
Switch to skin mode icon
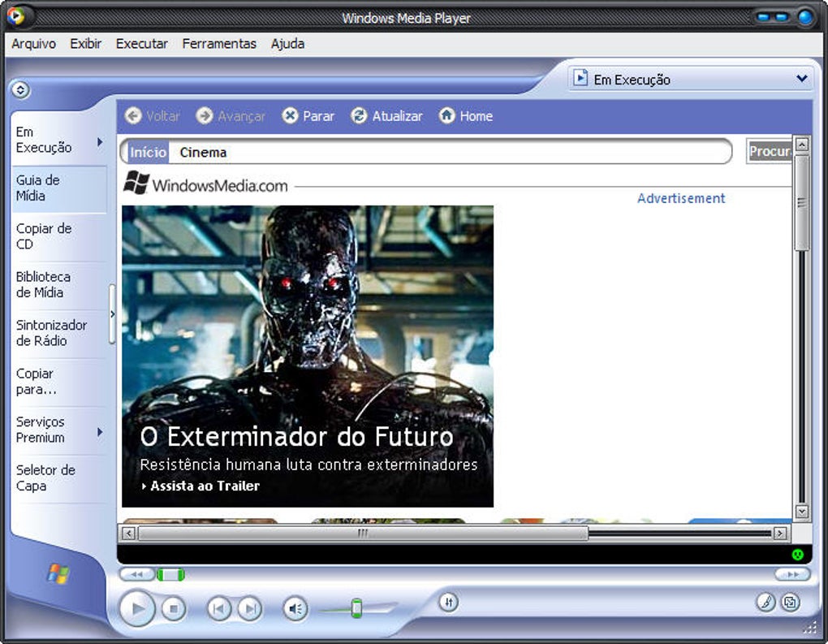click(791, 602)
